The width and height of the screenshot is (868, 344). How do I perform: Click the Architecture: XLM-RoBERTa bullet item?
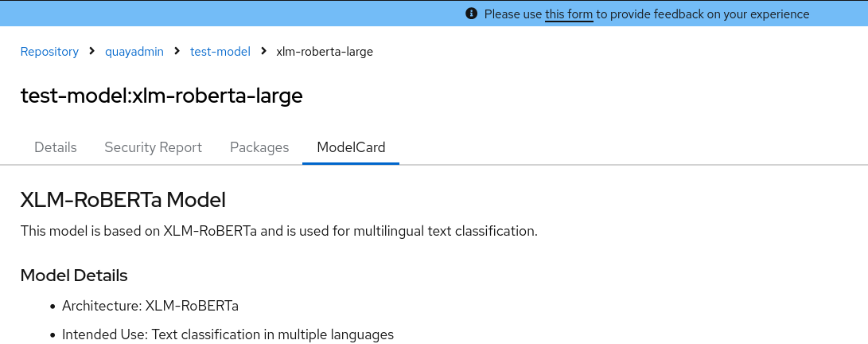(x=150, y=306)
